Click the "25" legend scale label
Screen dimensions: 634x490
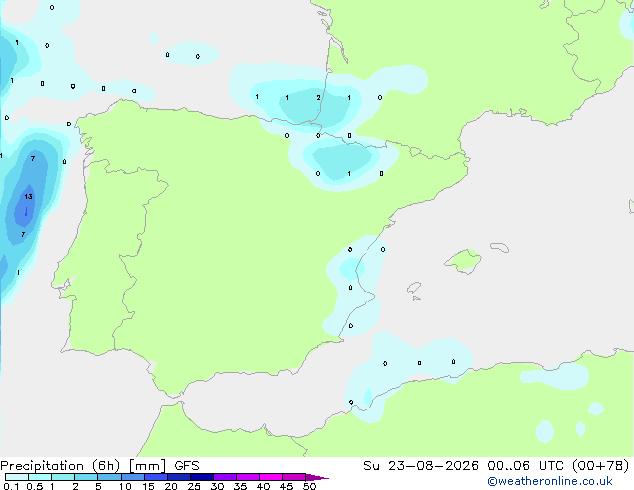[194, 486]
